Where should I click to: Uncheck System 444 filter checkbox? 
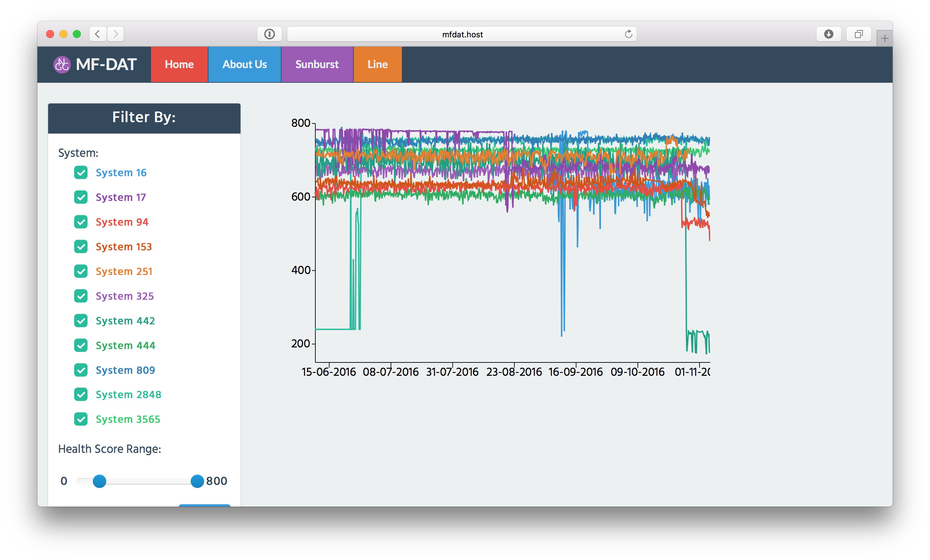pos(81,345)
